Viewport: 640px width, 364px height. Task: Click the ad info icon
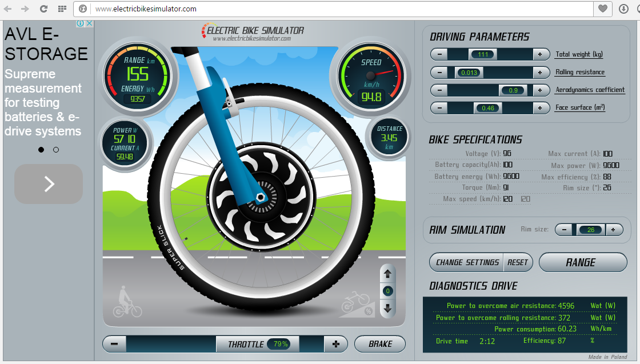81,23
